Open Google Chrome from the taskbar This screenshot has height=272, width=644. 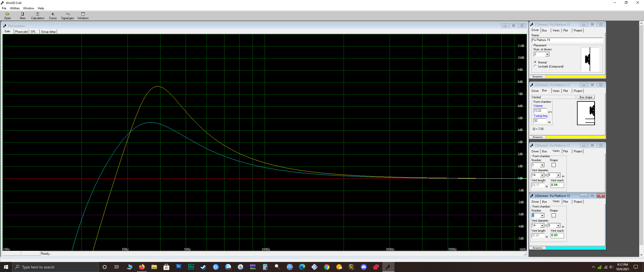[x=327, y=267]
